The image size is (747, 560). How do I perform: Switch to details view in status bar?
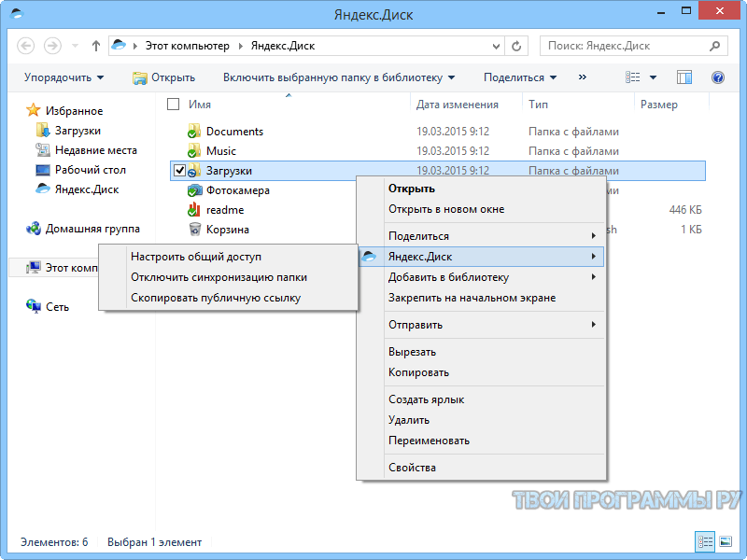pyautogui.click(x=705, y=541)
